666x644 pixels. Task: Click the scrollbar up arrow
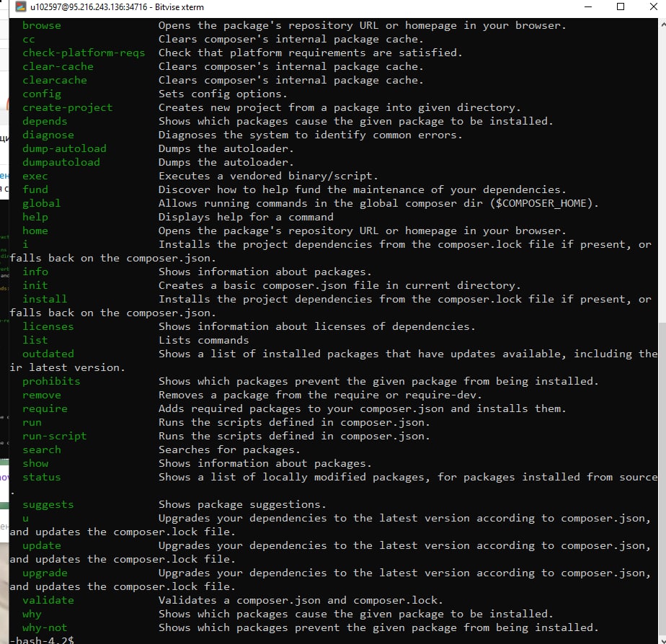(662, 24)
